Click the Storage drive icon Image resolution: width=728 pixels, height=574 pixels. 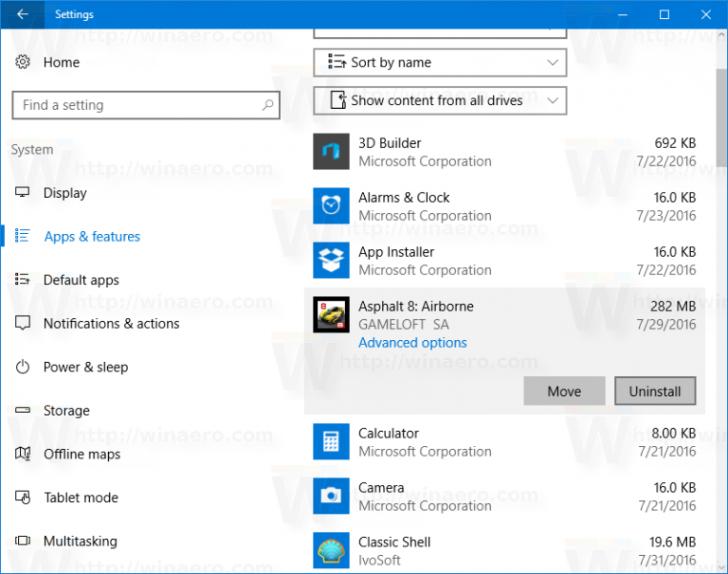pyautogui.click(x=23, y=410)
